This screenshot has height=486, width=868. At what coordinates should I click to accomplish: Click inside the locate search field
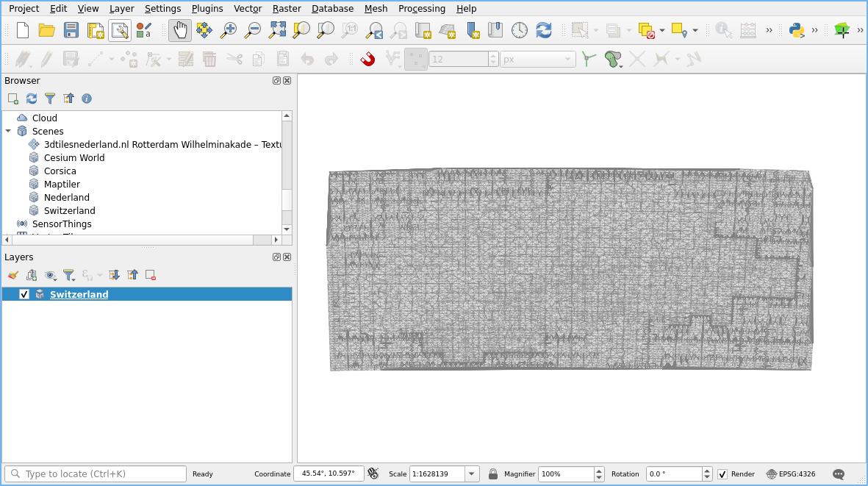pyautogui.click(x=96, y=474)
